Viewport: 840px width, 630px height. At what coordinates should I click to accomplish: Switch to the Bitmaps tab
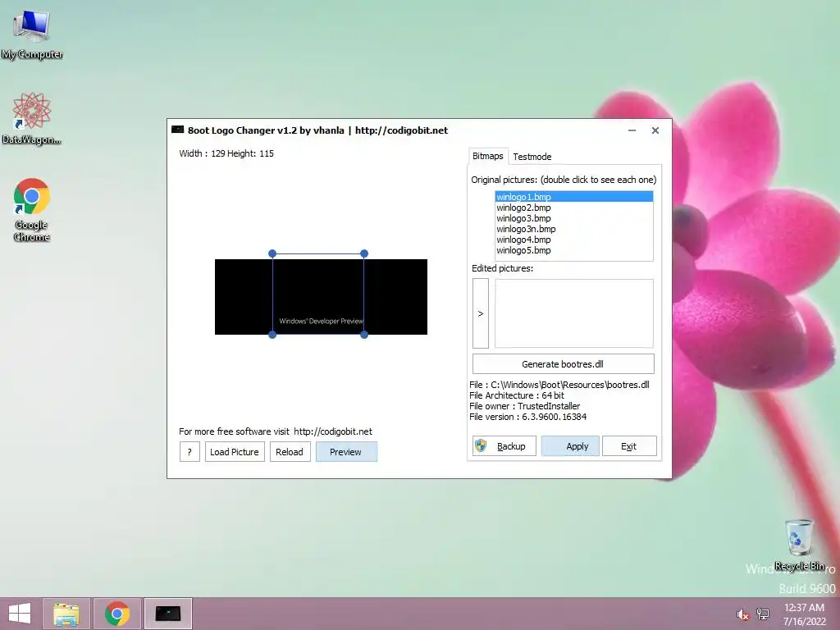coord(487,156)
